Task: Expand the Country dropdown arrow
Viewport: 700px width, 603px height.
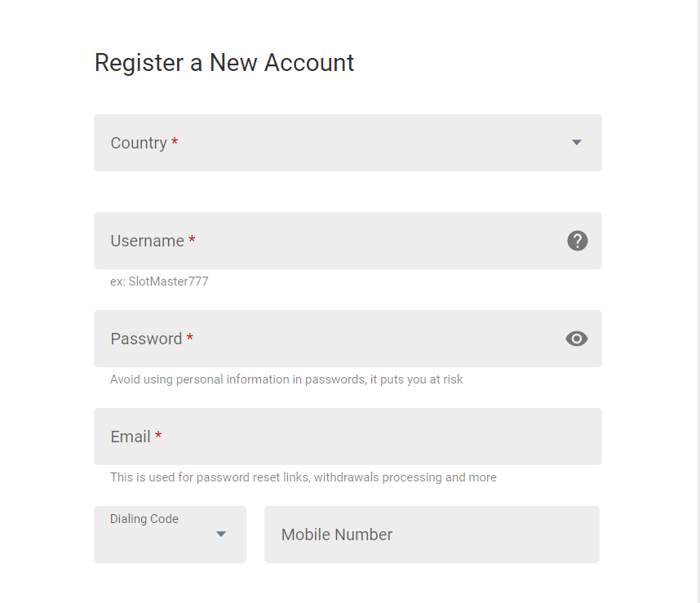Action: [576, 142]
